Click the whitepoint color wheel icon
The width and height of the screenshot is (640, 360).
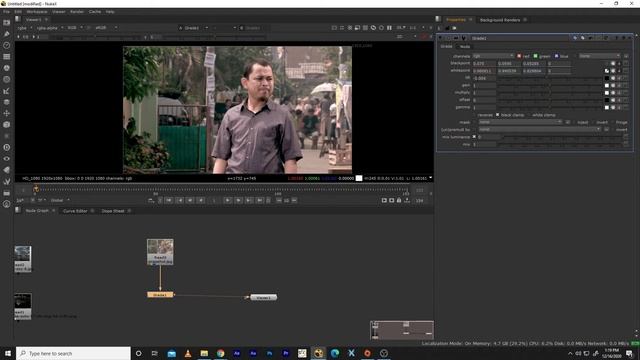pyautogui.click(x=613, y=71)
